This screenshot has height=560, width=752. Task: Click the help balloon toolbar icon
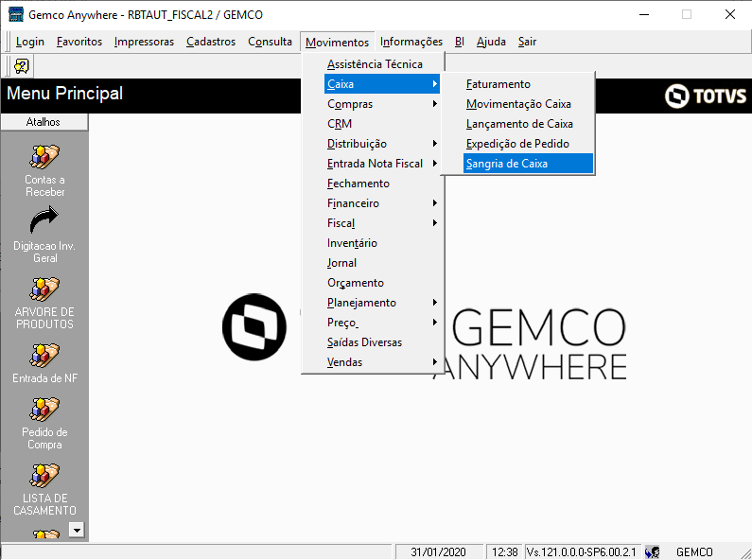click(22, 65)
